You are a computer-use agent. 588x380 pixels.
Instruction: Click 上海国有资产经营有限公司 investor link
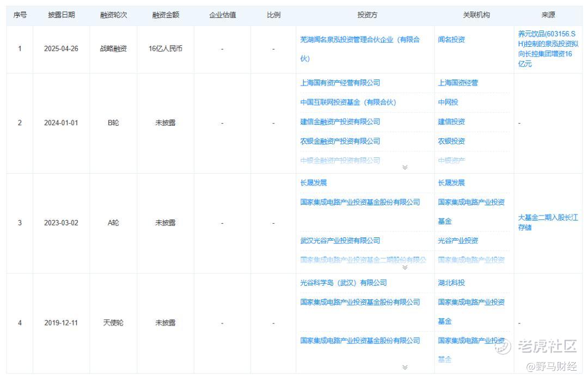[x=340, y=83]
